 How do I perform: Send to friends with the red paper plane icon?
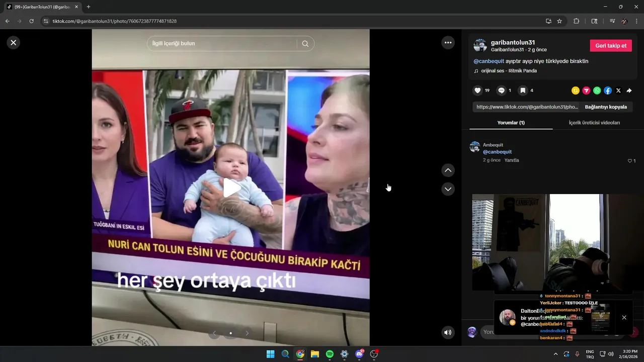586,90
